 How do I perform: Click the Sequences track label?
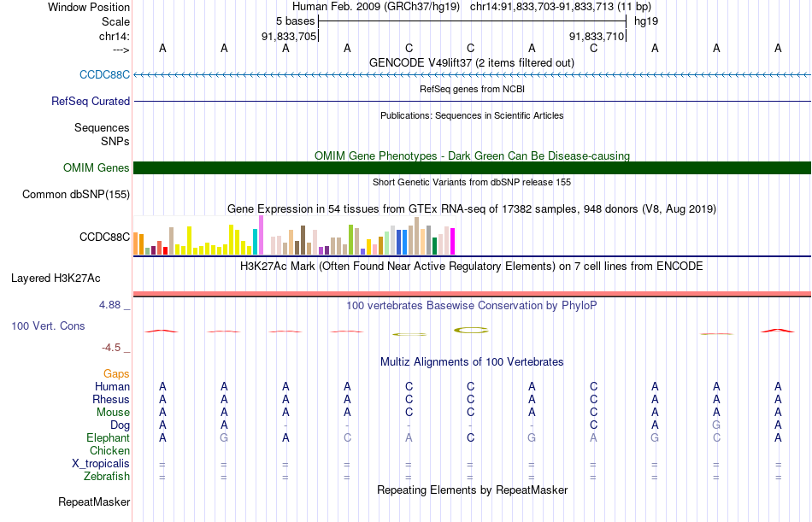pyautogui.click(x=102, y=127)
